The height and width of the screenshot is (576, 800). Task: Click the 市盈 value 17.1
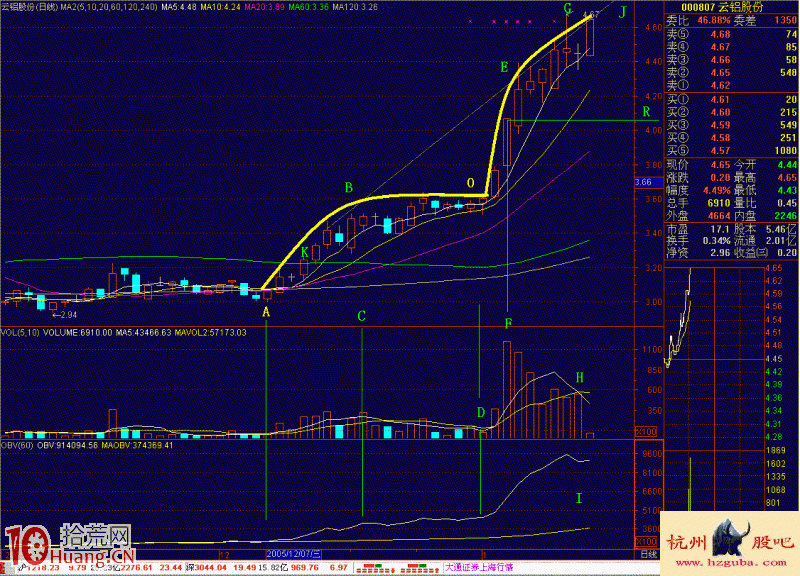(720, 230)
